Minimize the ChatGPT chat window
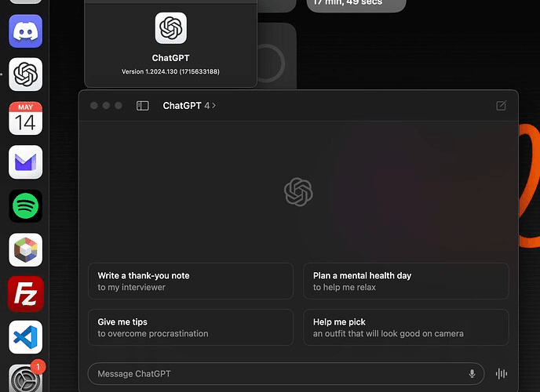 pos(106,106)
